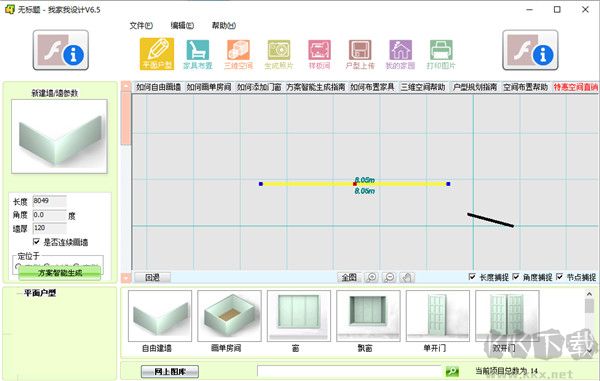Open the 如何画单房间 help tab
Screen dimensions: 600x381
(x=209, y=87)
